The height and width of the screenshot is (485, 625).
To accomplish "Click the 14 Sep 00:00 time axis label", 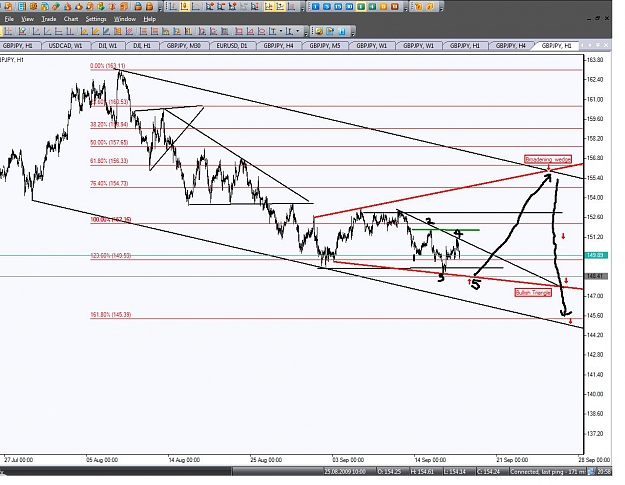I will [x=430, y=460].
